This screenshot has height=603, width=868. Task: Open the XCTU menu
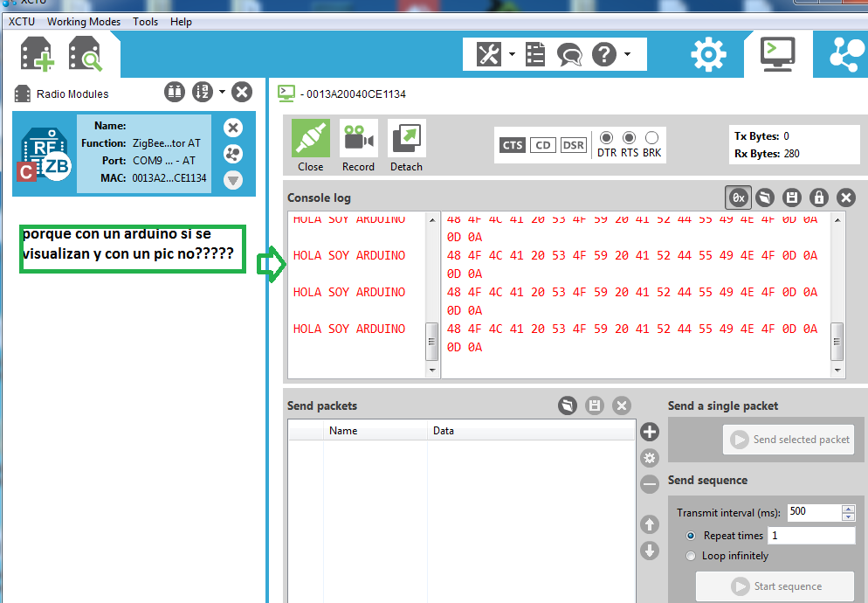pos(22,22)
